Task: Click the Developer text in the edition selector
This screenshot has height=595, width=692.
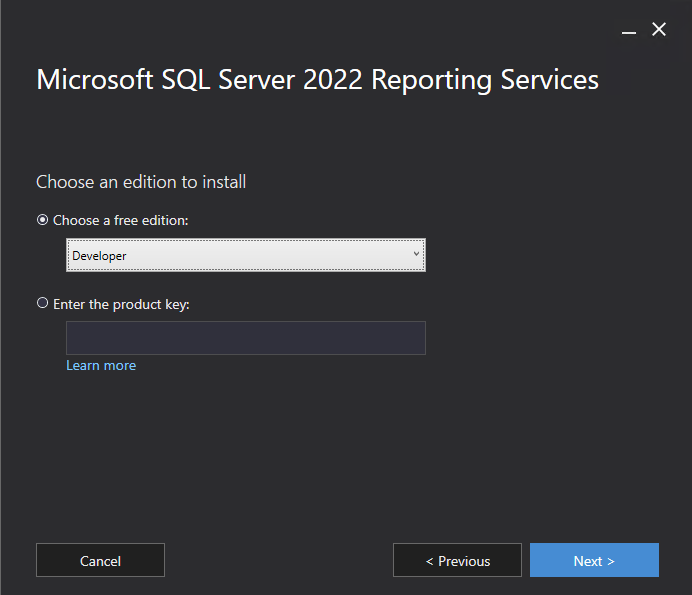Action: (x=99, y=256)
